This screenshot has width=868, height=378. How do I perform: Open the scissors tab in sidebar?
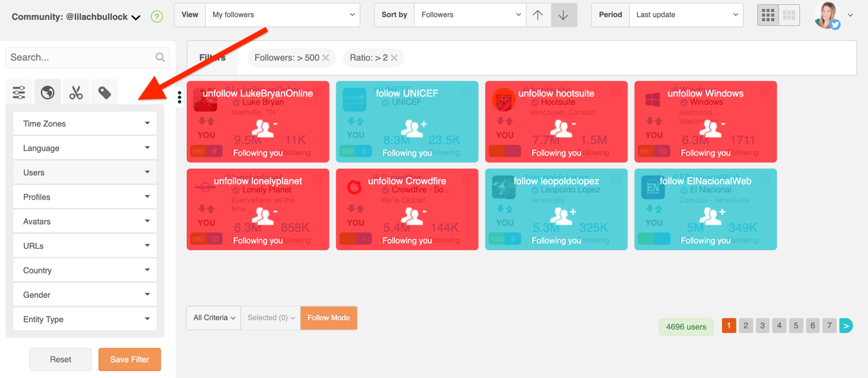(x=76, y=93)
